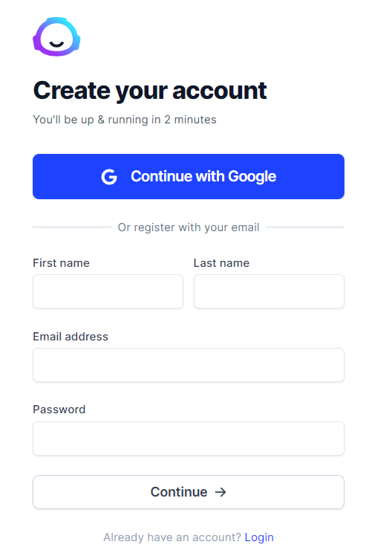Click the divider line right of 'your email'
This screenshot has height=556, width=392.
click(x=305, y=227)
